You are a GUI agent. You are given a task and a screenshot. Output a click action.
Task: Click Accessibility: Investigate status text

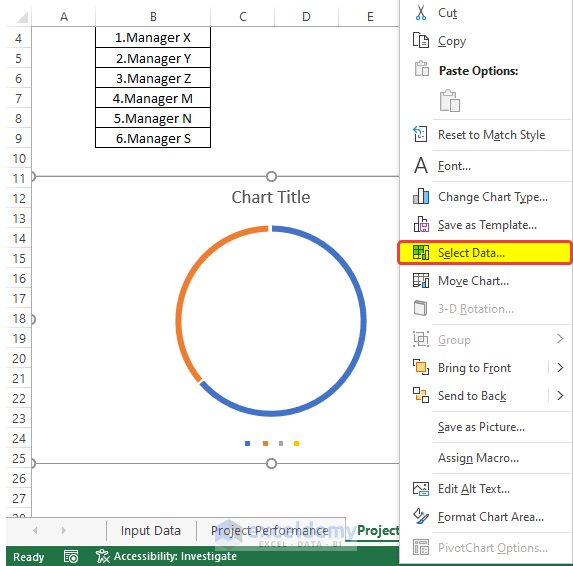175,556
